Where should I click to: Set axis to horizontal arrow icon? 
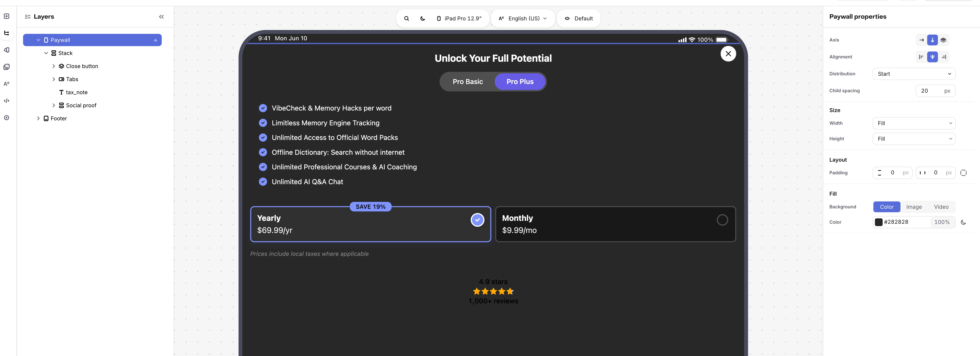921,40
